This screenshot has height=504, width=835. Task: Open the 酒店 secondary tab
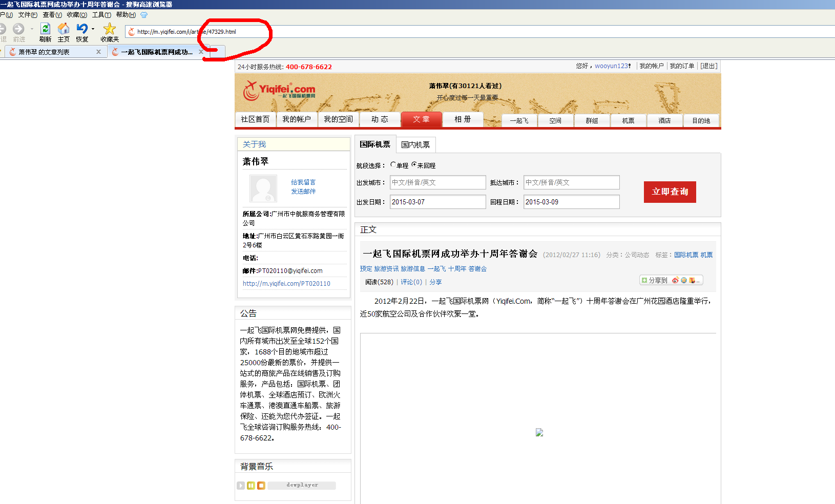click(664, 120)
